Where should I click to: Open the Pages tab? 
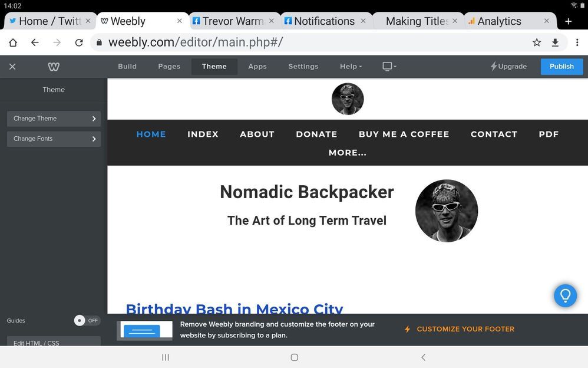click(x=169, y=67)
